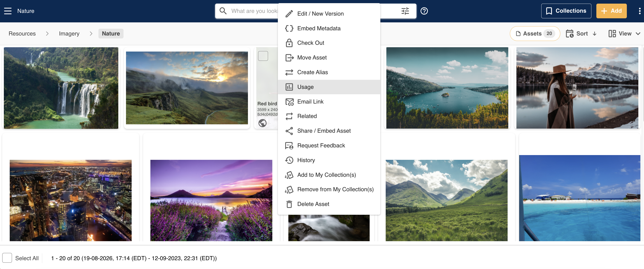The width and height of the screenshot is (644, 269).
Task: Click the Delete Asset trash icon
Action: [289, 204]
